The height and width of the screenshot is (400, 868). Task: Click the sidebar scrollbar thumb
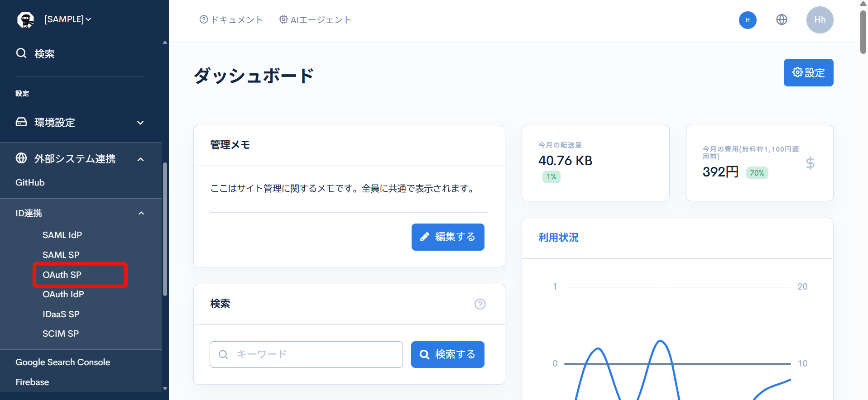pyautogui.click(x=165, y=229)
